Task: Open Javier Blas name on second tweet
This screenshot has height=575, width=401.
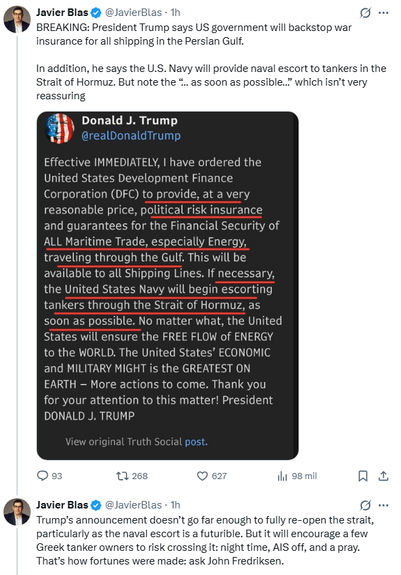Action: coord(62,505)
